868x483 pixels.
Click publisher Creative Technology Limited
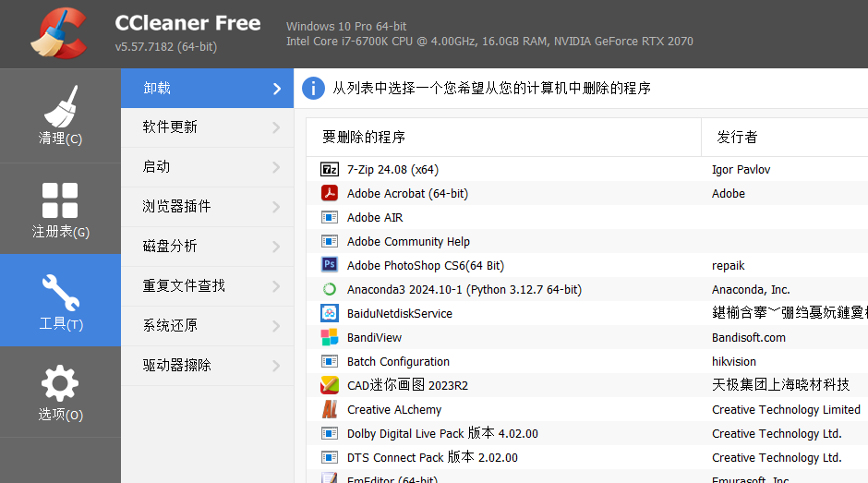tap(786, 409)
